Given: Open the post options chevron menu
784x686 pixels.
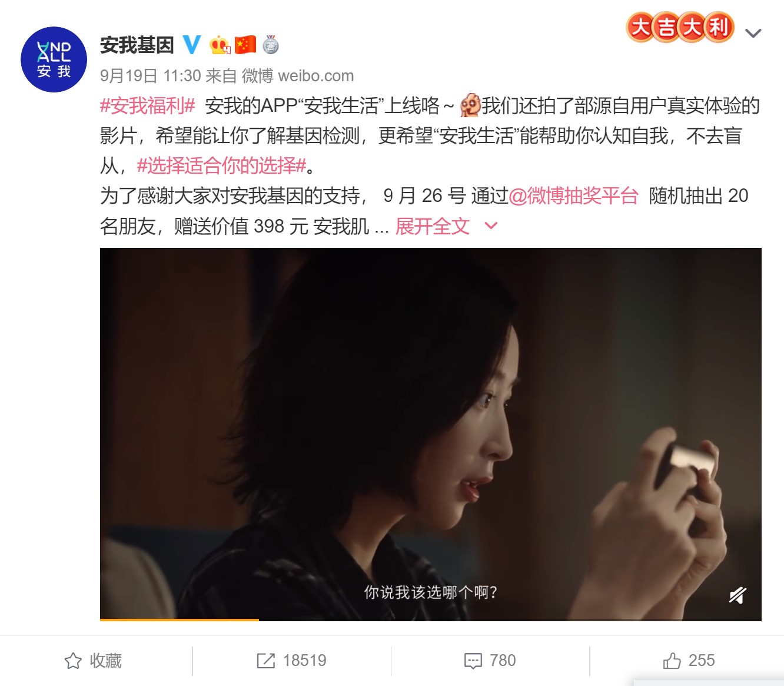Looking at the screenshot, I should [753, 34].
